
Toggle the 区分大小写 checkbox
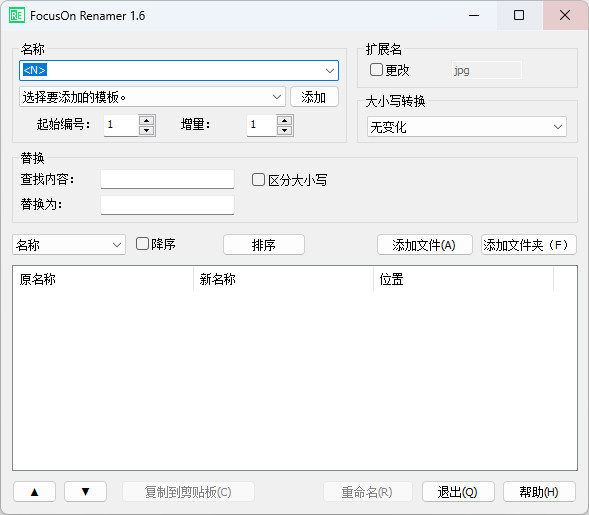pyautogui.click(x=258, y=180)
